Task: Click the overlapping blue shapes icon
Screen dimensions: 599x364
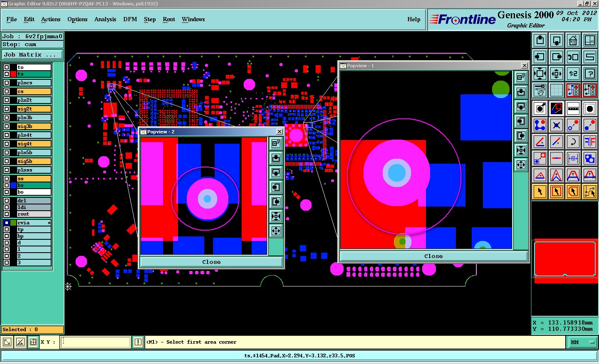Action: click(x=590, y=158)
